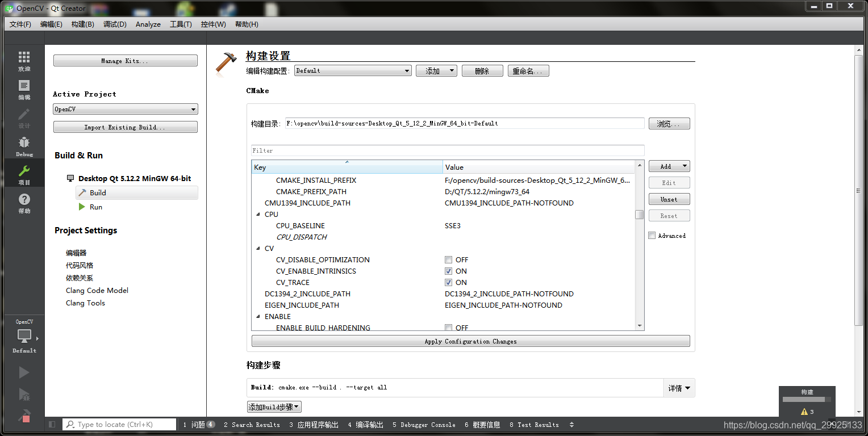Image resolution: width=868 pixels, height=436 pixels.
Task: Click the Qt Creator window icon
Action: point(10,8)
